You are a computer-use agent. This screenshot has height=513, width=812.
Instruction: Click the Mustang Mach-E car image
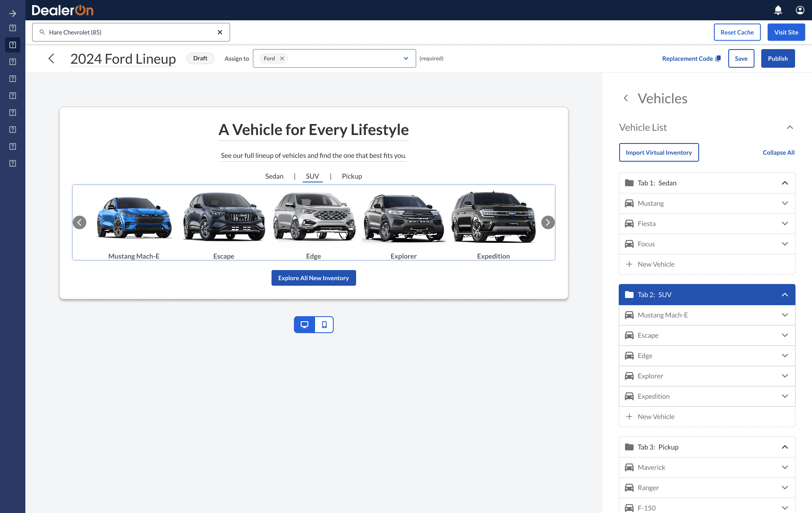[x=134, y=218]
